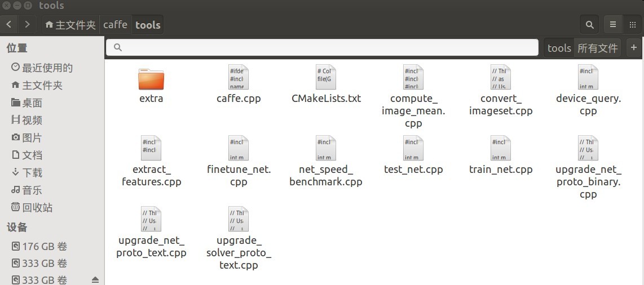The height and width of the screenshot is (285, 644).
Task: Search 所有文件 (all files) scope
Action: [x=598, y=48]
